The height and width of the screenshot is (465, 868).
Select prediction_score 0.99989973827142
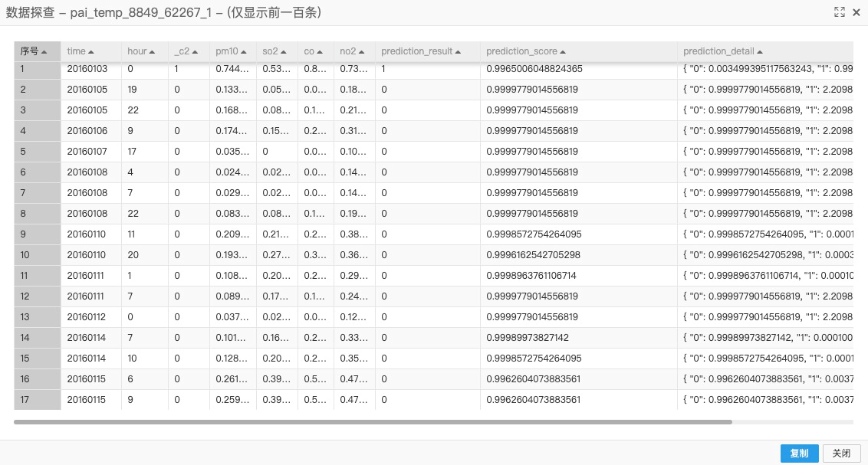point(578,338)
